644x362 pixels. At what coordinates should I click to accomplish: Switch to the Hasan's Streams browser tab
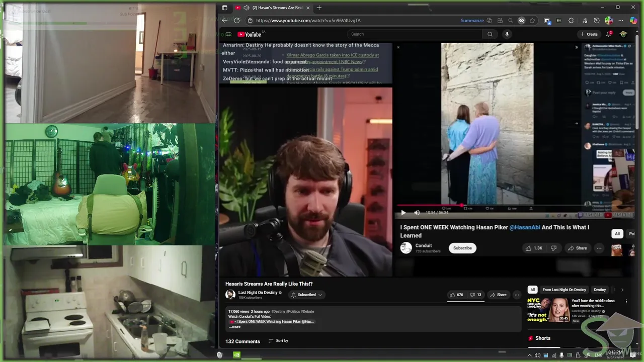pyautogui.click(x=273, y=8)
